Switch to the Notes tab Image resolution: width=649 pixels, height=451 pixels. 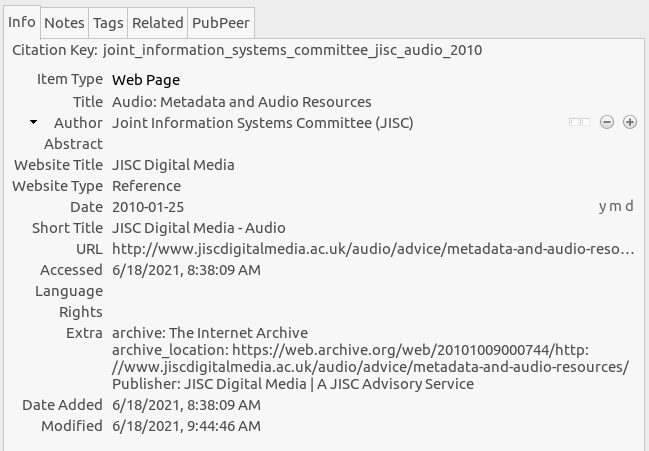click(64, 23)
